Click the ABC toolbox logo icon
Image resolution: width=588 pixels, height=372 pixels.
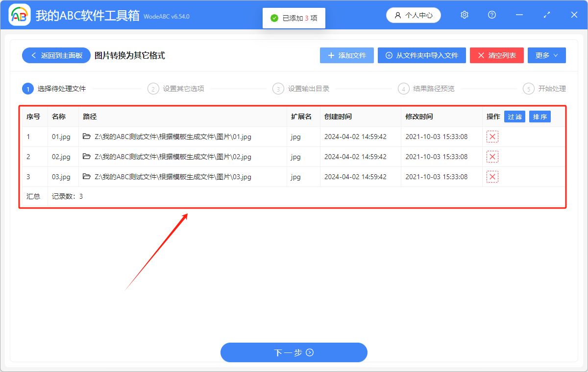(x=20, y=15)
